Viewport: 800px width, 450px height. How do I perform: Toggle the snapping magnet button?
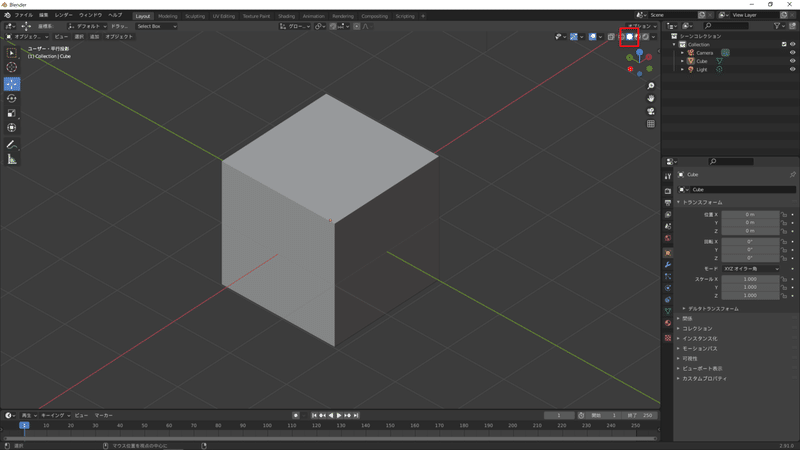[333, 27]
